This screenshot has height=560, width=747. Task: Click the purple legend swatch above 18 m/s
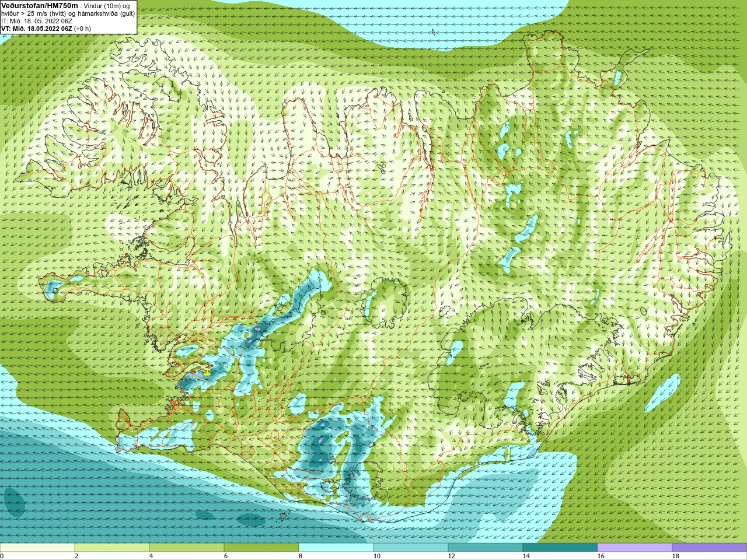point(710,548)
